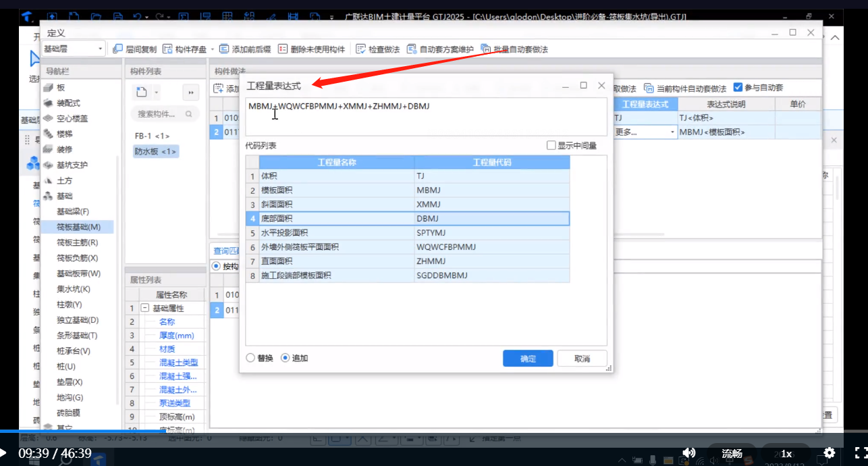
Task: Toggle the player fullscreen icon
Action: 861,453
